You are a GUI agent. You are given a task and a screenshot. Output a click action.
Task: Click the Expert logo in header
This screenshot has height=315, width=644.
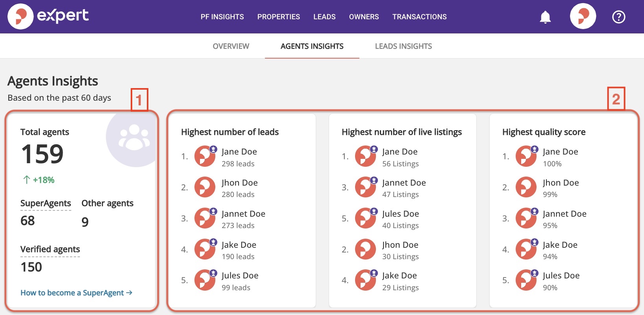pos(48,16)
